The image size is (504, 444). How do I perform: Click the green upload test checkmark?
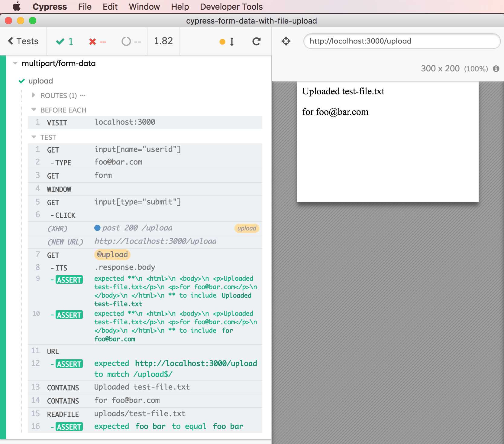pyautogui.click(x=22, y=81)
